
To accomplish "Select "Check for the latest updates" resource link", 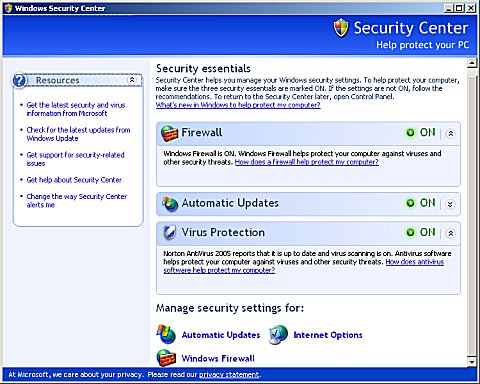I will tap(78, 134).
